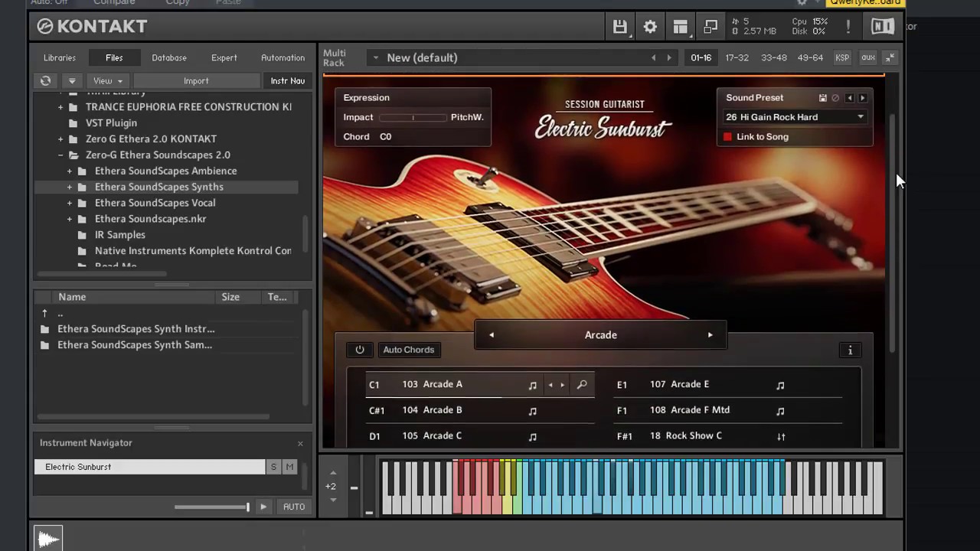Click the NI logo button
980x551 pixels.
pos(882,27)
